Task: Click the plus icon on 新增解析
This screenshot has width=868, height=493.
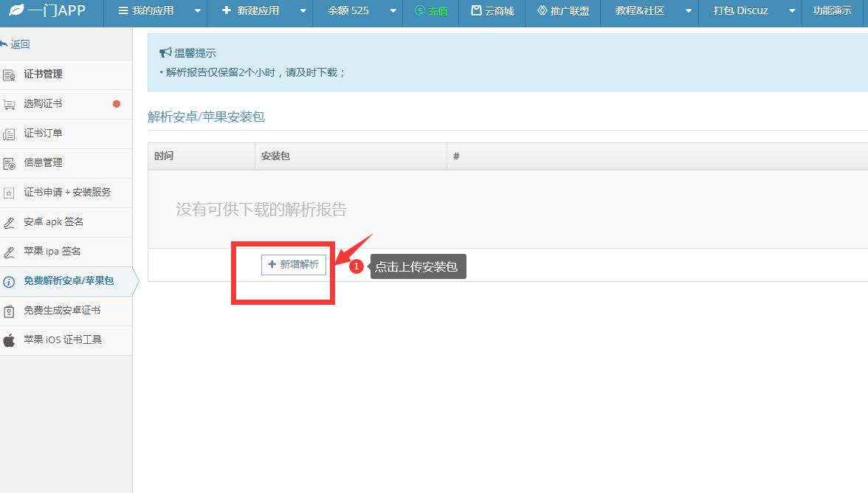Action: (272, 264)
